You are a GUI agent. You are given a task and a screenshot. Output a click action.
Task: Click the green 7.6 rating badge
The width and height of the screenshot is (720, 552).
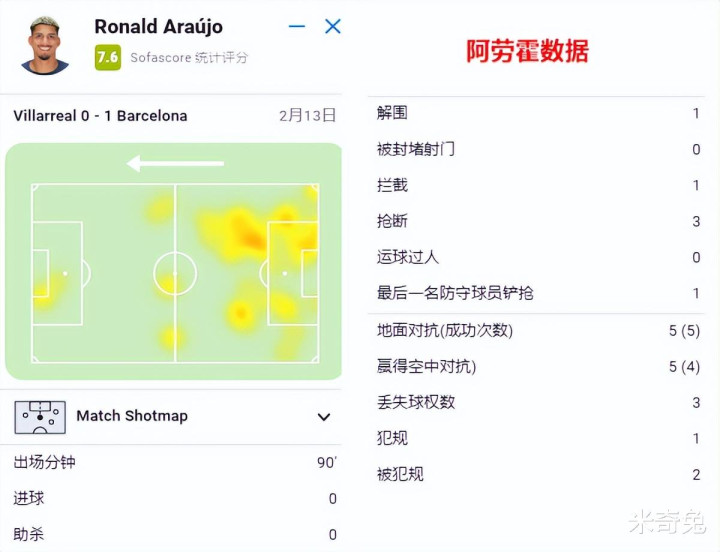[x=107, y=57]
